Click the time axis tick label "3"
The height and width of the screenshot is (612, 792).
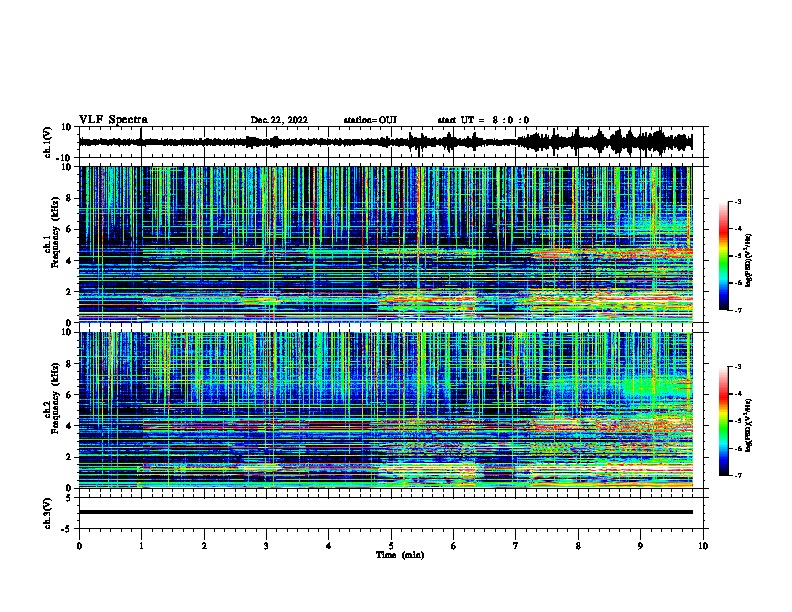(266, 546)
